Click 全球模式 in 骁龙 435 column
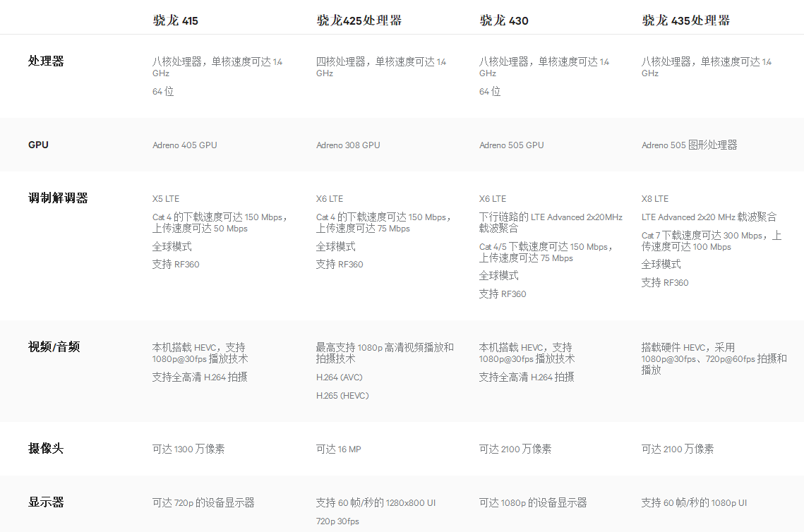The width and height of the screenshot is (804, 532). tap(661, 265)
